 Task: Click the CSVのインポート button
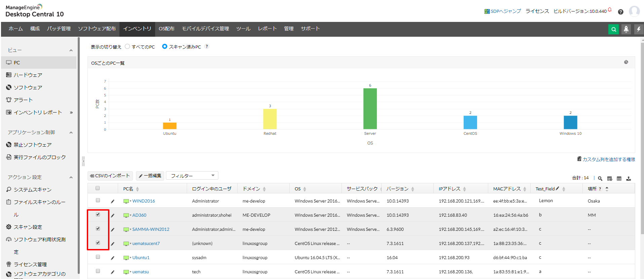tap(110, 176)
